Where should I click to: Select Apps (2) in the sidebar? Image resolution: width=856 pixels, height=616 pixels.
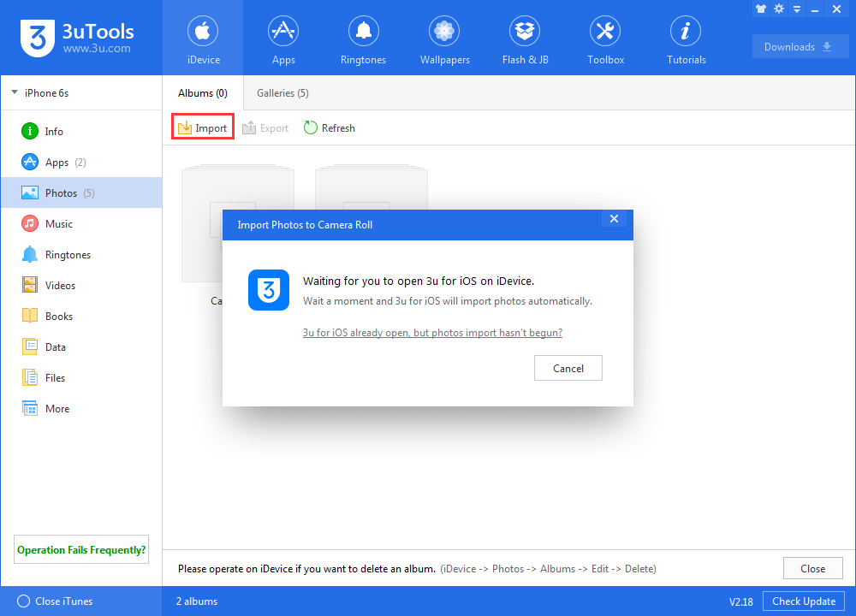click(x=81, y=162)
